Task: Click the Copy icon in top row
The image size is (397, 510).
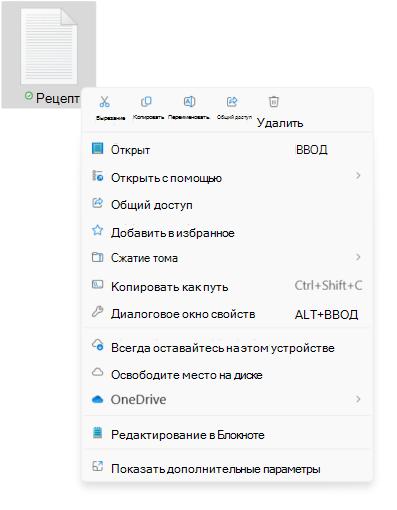Action: coord(146,101)
